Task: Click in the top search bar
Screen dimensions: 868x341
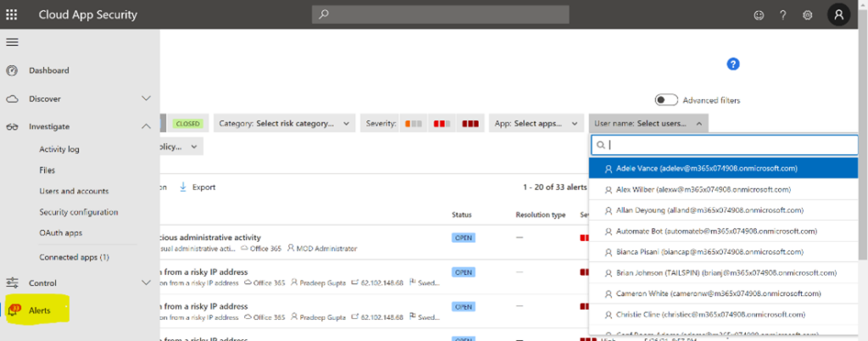Action: [441, 14]
